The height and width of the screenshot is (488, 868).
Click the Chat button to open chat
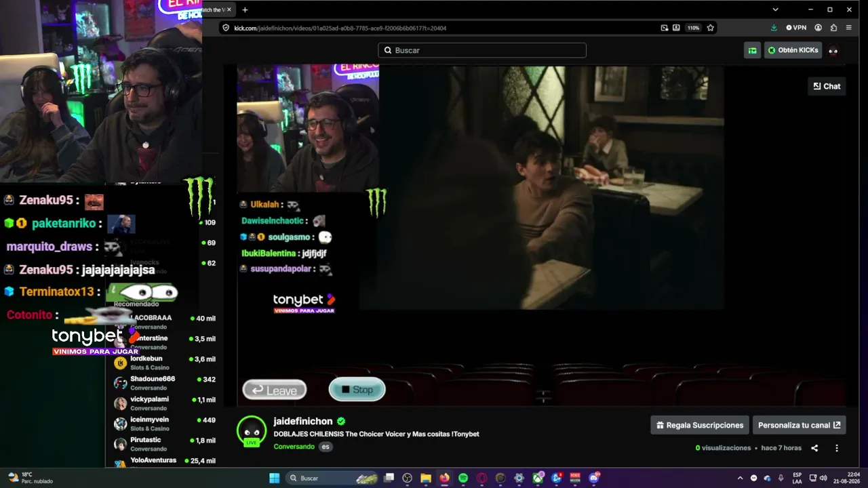(x=827, y=86)
